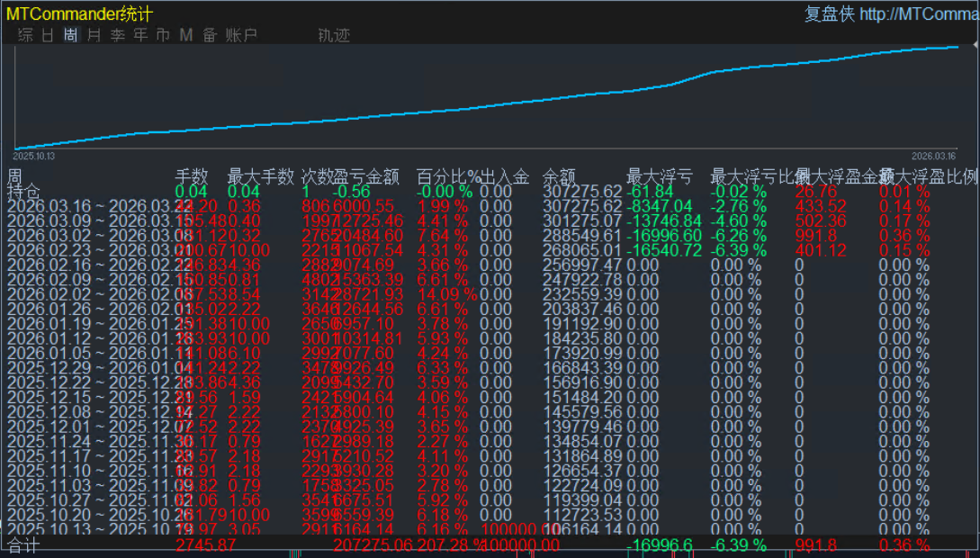
Task: Switch to the 季 quarterly tab
Action: (118, 35)
